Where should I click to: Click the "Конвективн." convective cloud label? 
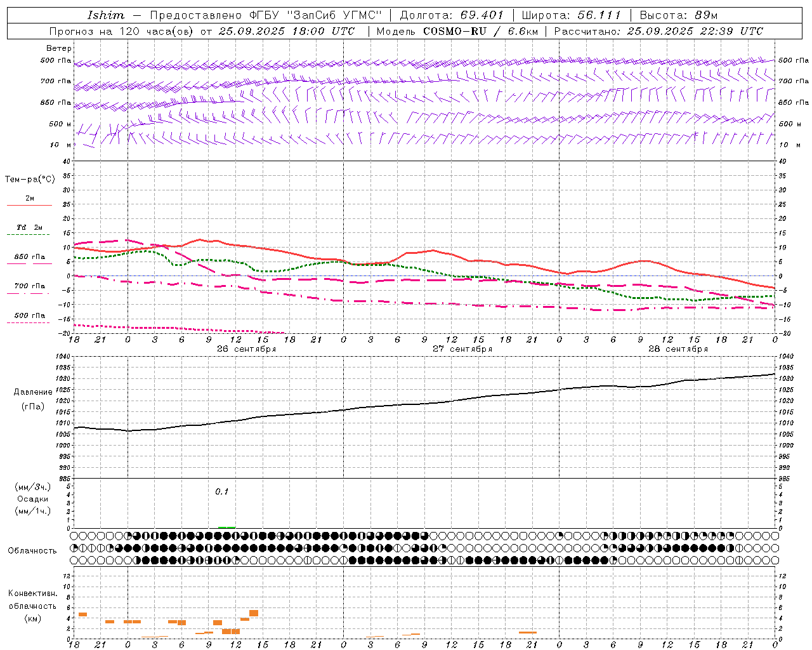[x=32, y=594]
